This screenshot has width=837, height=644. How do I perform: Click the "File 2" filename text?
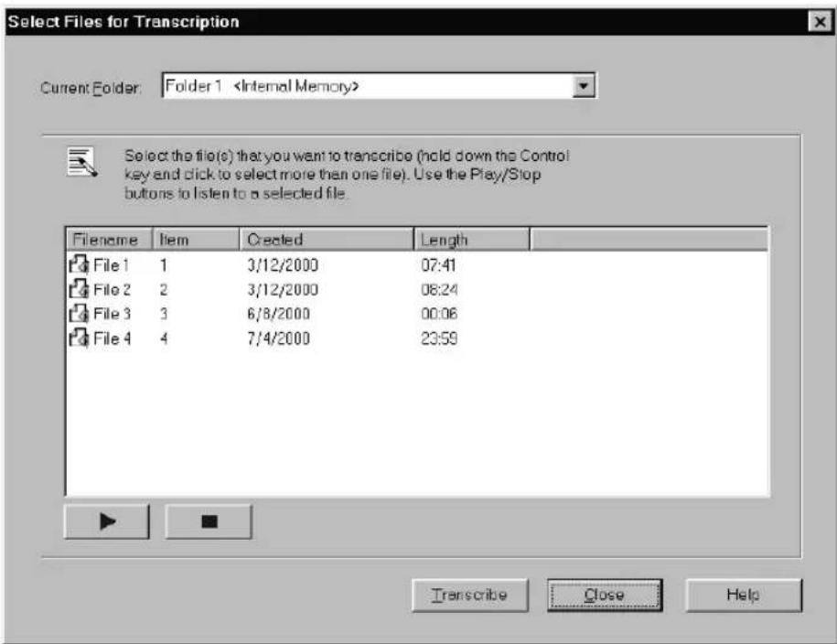tap(112, 289)
